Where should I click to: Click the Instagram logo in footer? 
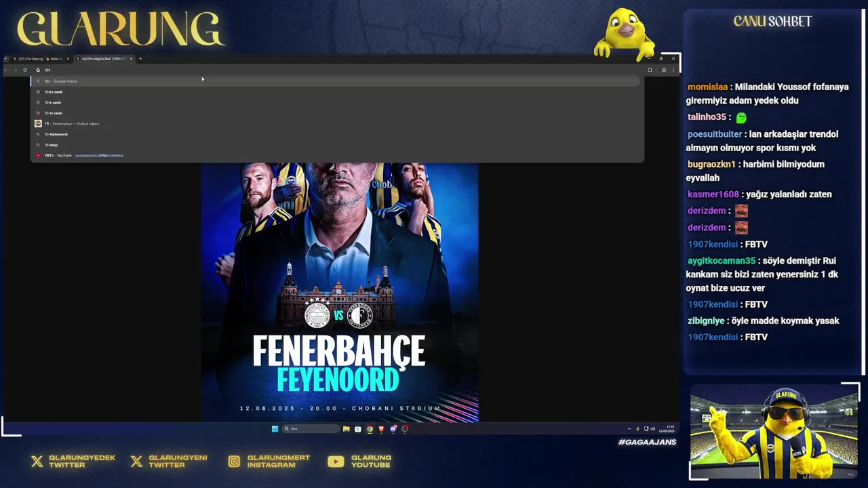point(234,462)
